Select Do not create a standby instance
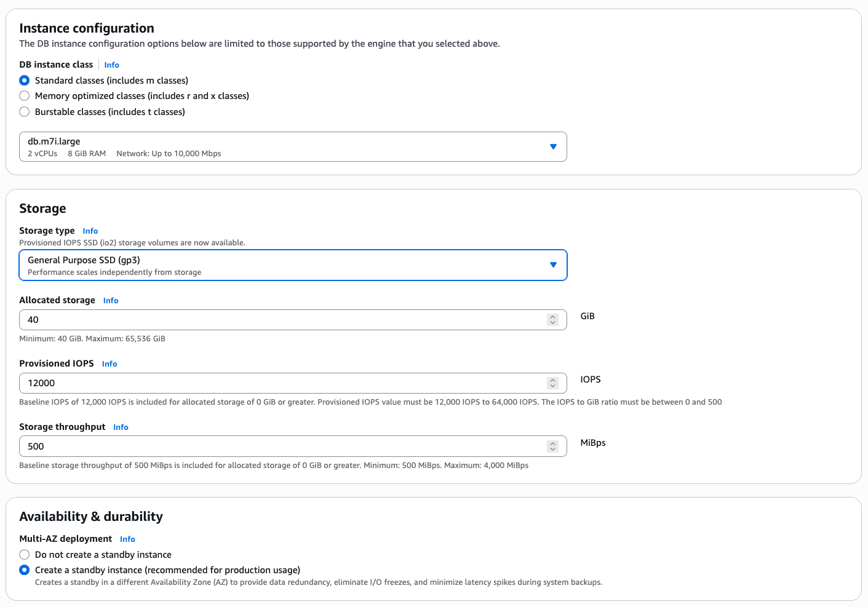 tap(25, 555)
